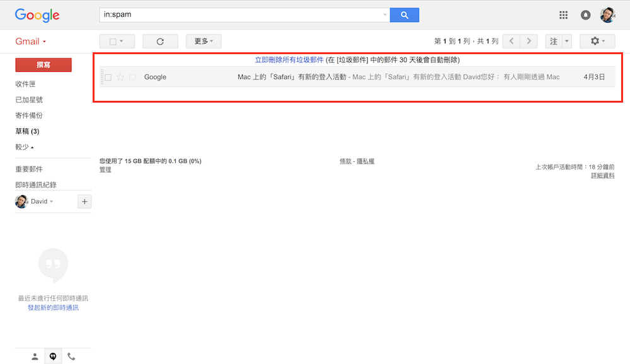630x364 pixels.
Task: Open account profile photo menu
Action: 607,15
